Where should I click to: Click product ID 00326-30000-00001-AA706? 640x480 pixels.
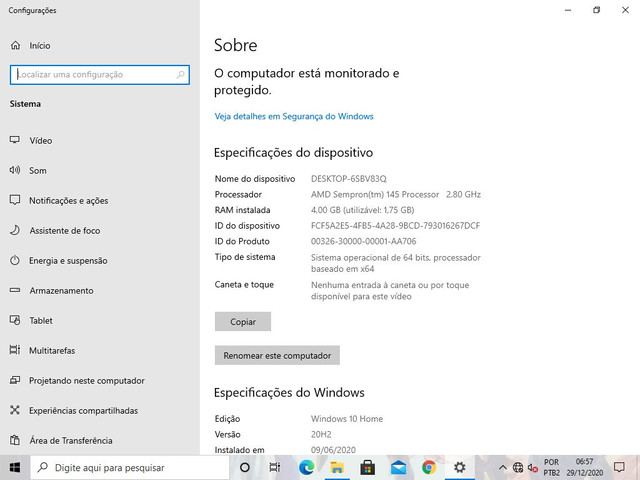364,241
